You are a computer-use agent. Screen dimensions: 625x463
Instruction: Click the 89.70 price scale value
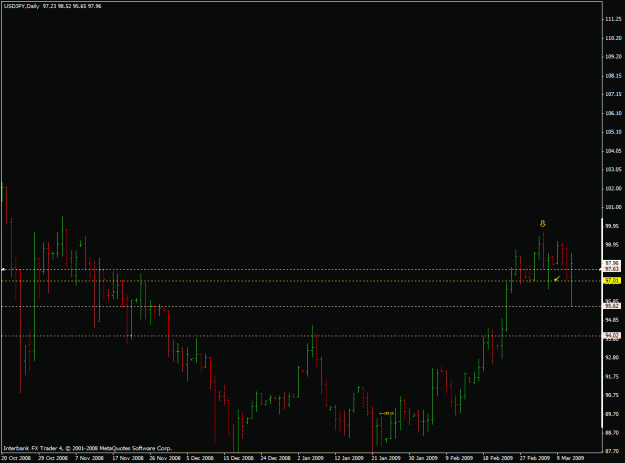(x=612, y=414)
